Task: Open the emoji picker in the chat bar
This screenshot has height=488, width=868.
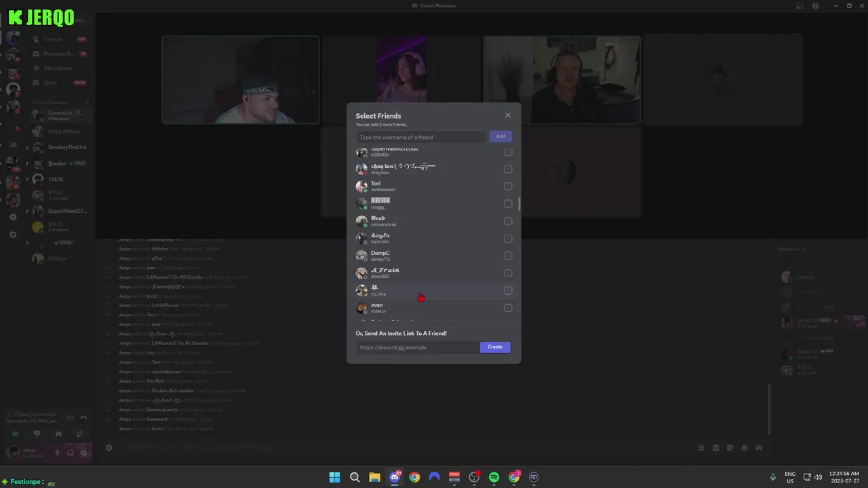Action: [745, 447]
